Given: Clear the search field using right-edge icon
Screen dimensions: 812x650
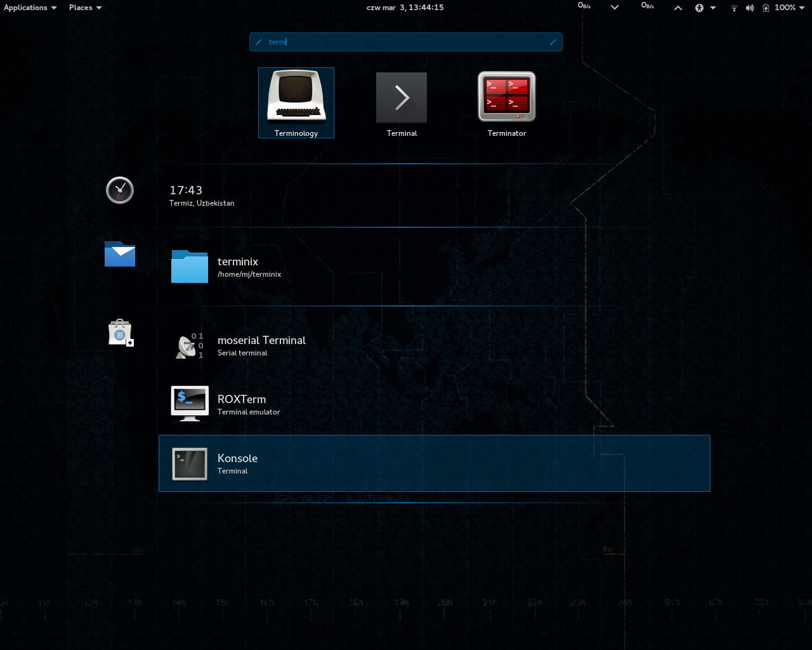Looking at the screenshot, I should coord(553,42).
